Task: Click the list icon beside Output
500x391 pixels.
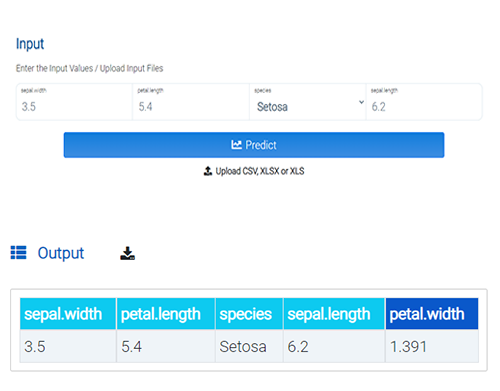Action: click(18, 253)
